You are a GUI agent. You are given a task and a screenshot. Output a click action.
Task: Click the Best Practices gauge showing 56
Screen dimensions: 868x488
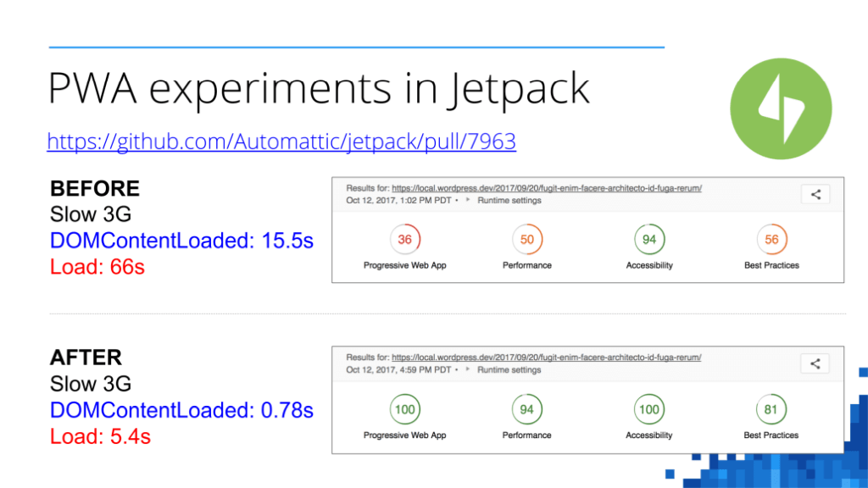click(771, 240)
